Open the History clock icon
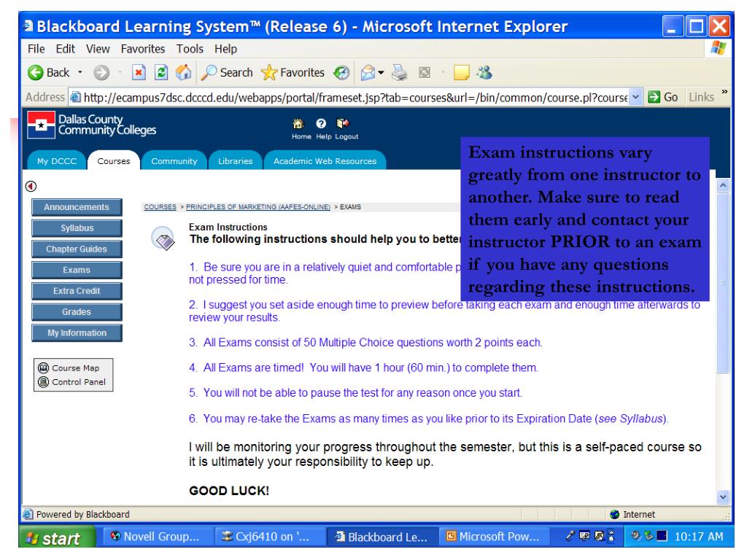747x560 pixels. (x=341, y=72)
